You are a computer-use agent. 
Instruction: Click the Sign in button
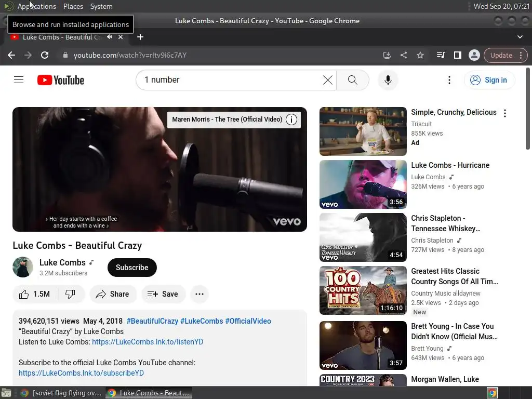[489, 80]
